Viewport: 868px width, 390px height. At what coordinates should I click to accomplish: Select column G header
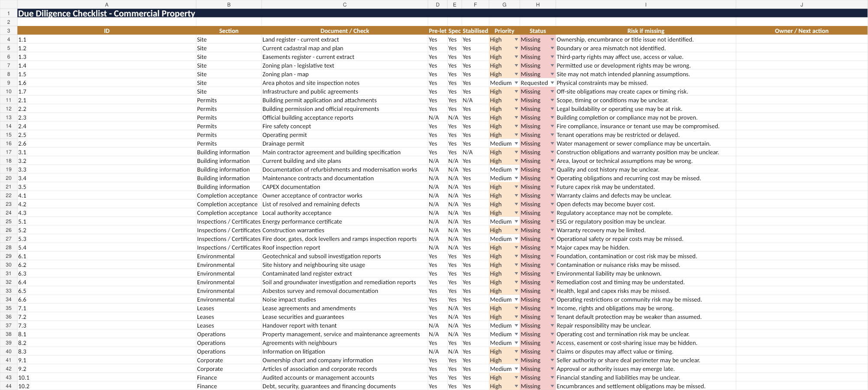[x=504, y=4]
